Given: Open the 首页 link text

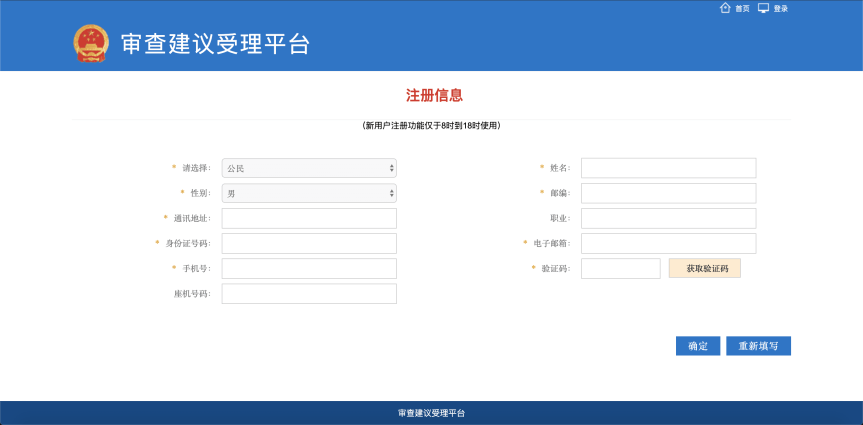Looking at the screenshot, I should pos(742,9).
